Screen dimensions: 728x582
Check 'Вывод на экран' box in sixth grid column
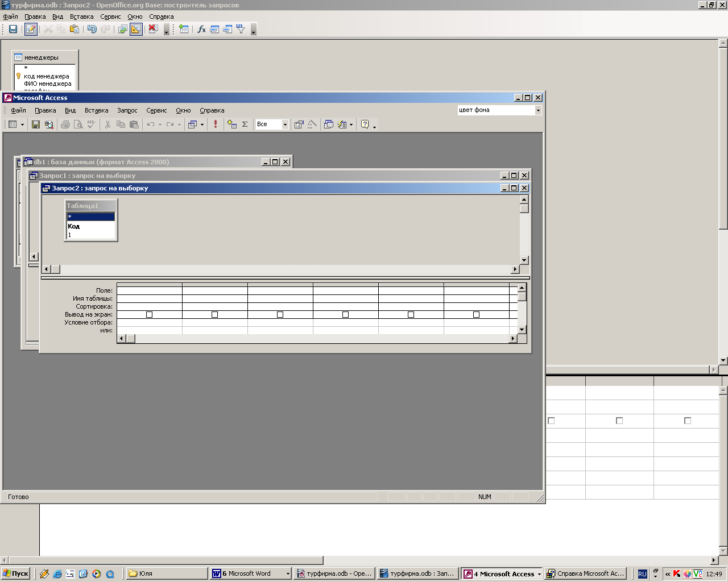click(477, 314)
